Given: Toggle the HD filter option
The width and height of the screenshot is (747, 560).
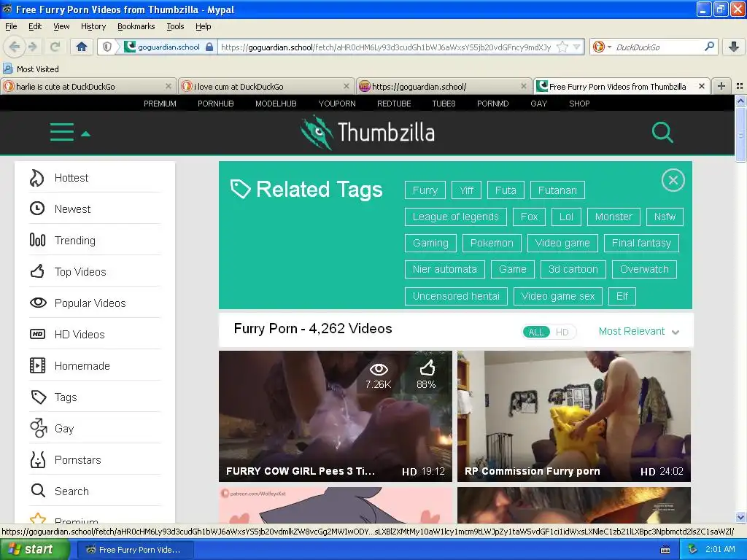Looking at the screenshot, I should (x=562, y=332).
